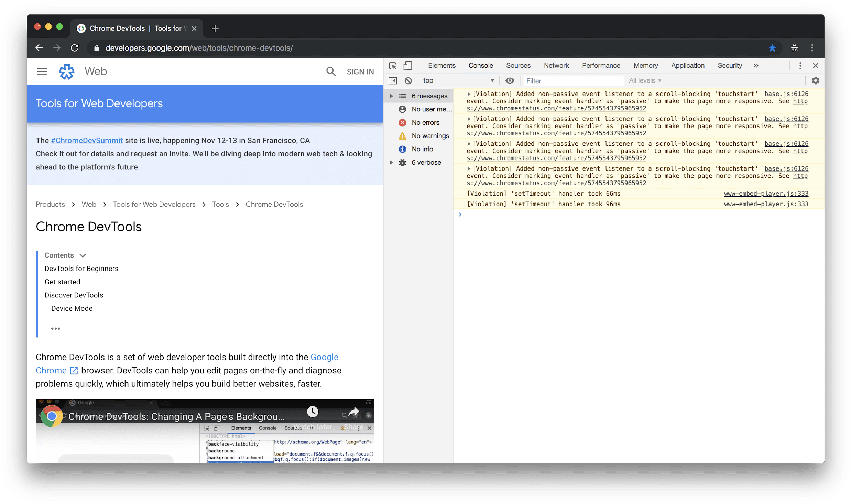Open base.js:6126 link in first violation
Image resolution: width=851 pixels, height=504 pixels.
click(786, 94)
